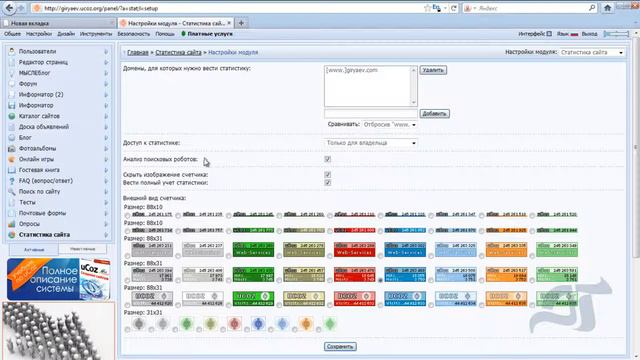Click the Интерфейс toggle icon
Image resolution: width=640 pixels, height=360 pixels.
[549, 34]
